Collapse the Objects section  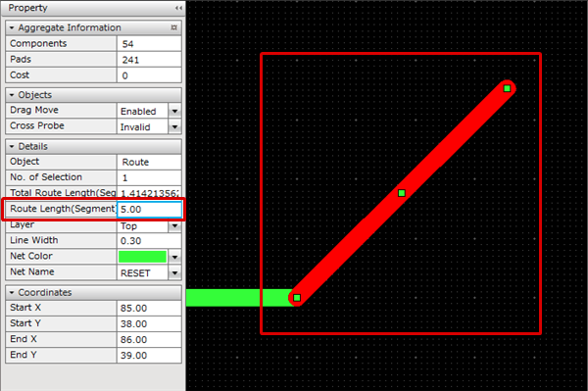[12, 95]
